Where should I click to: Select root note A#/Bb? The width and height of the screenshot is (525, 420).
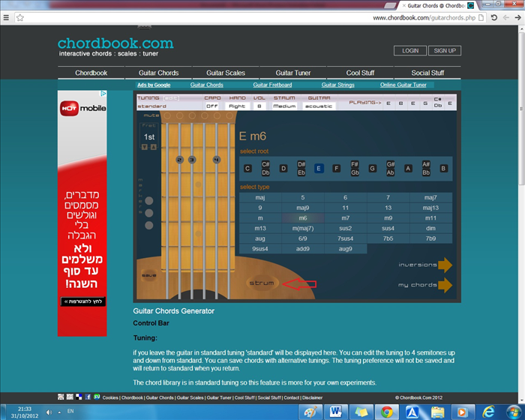point(426,169)
